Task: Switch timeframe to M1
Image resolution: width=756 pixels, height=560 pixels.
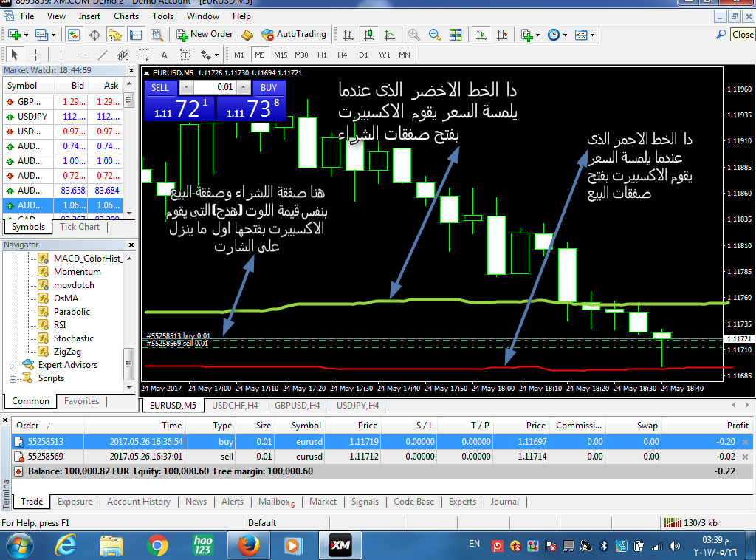Action: click(x=239, y=55)
